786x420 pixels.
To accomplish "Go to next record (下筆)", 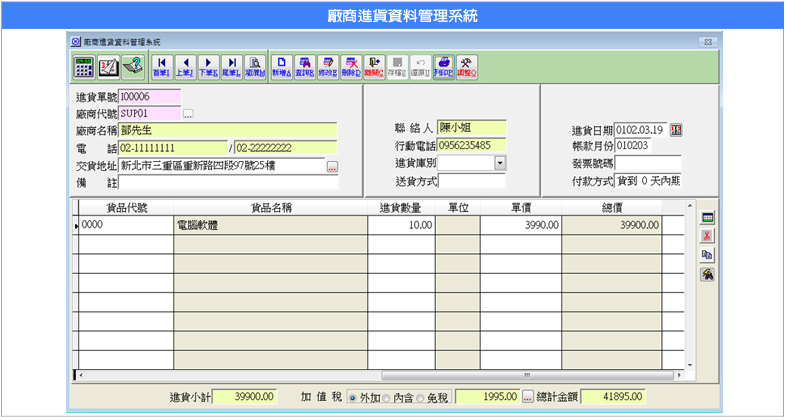I will tap(208, 67).
